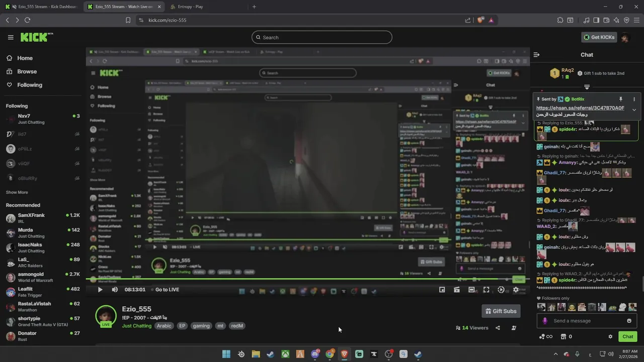Click the Get KICKs button
This screenshot has height=362, width=644.
tap(599, 37)
